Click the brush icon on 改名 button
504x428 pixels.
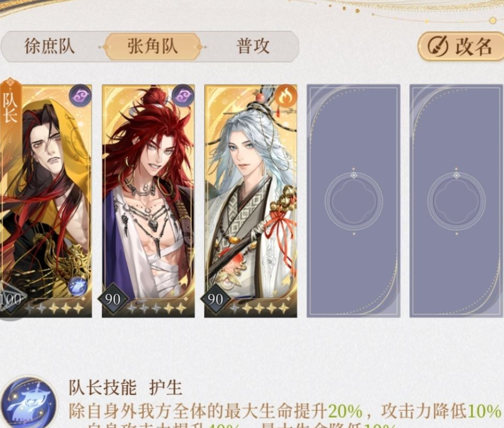(x=437, y=46)
